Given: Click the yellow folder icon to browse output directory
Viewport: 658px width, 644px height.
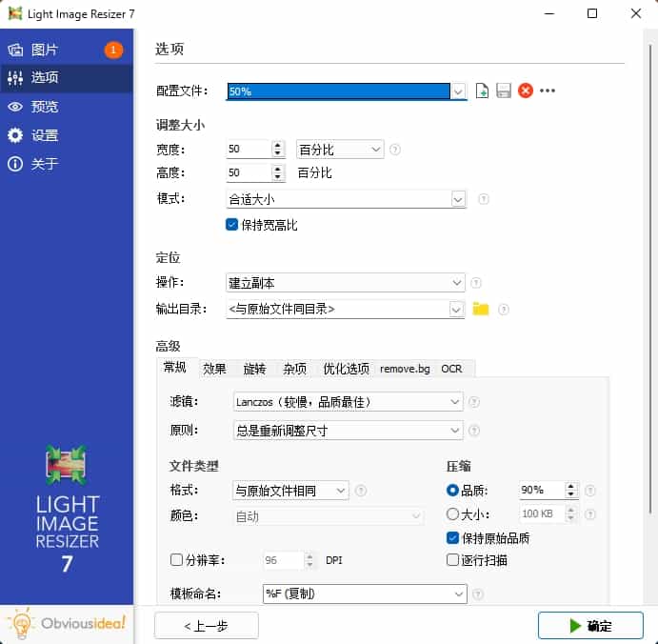Looking at the screenshot, I should (481, 309).
